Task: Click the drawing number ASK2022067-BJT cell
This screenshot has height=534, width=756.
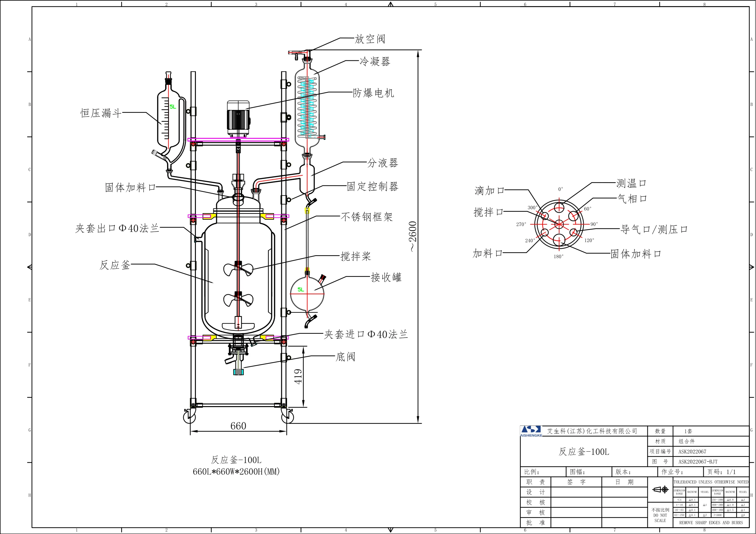Action: (x=698, y=462)
